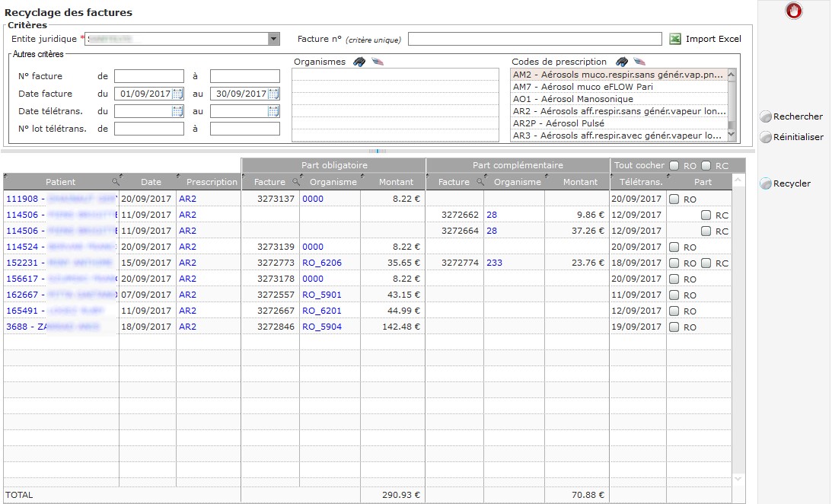Check RO box for patient 165491
This screenshot has width=832, height=504.
point(674,311)
